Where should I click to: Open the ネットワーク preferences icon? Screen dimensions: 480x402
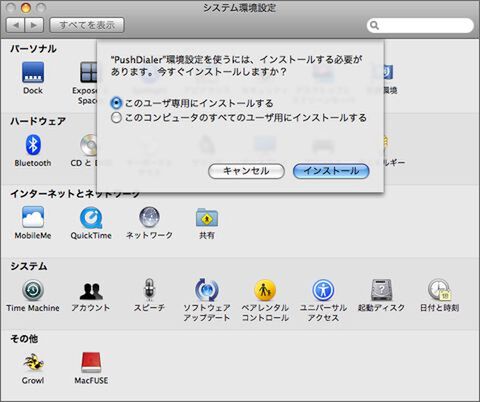(149, 217)
